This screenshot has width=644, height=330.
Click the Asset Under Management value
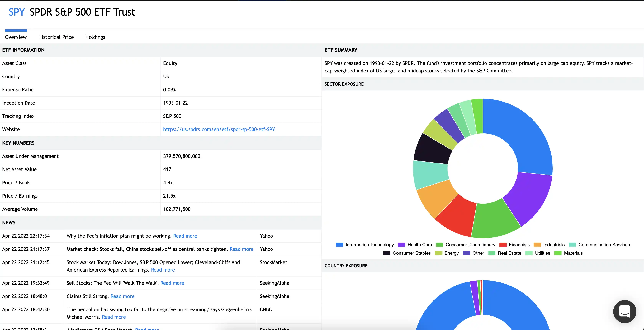(x=182, y=156)
